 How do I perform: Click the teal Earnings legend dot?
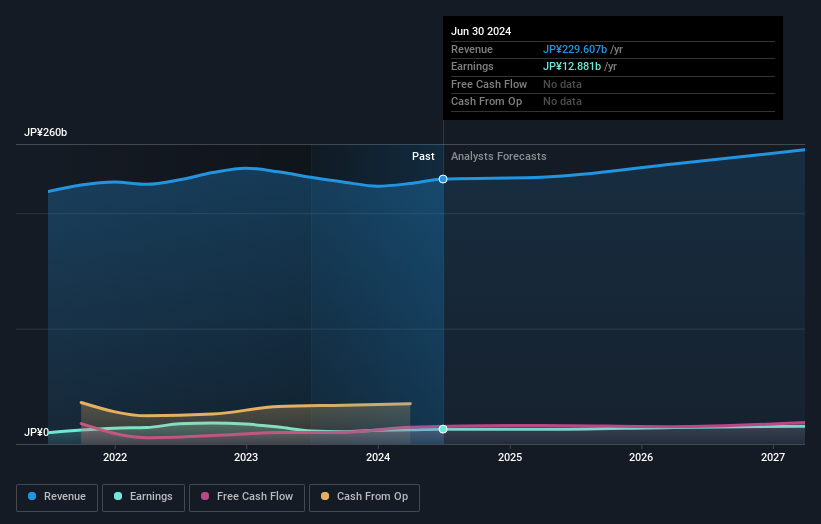(x=118, y=496)
